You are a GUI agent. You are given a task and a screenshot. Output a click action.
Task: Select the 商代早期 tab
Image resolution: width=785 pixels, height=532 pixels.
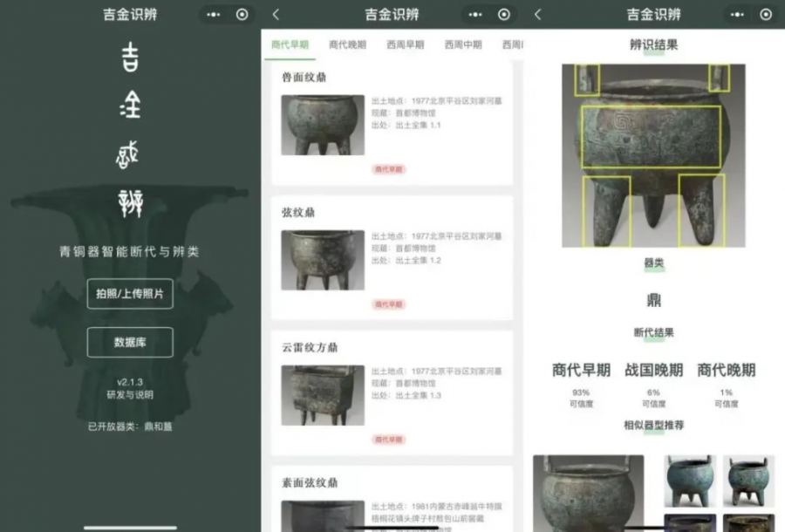290,44
